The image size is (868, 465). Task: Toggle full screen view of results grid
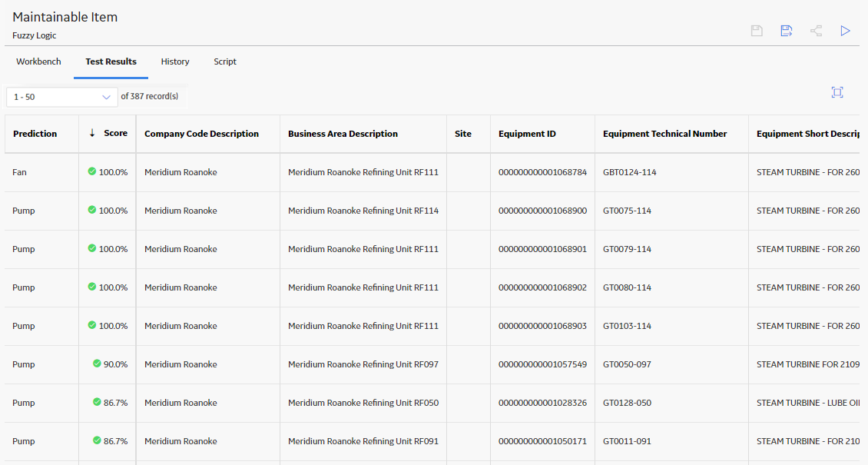[x=837, y=92]
